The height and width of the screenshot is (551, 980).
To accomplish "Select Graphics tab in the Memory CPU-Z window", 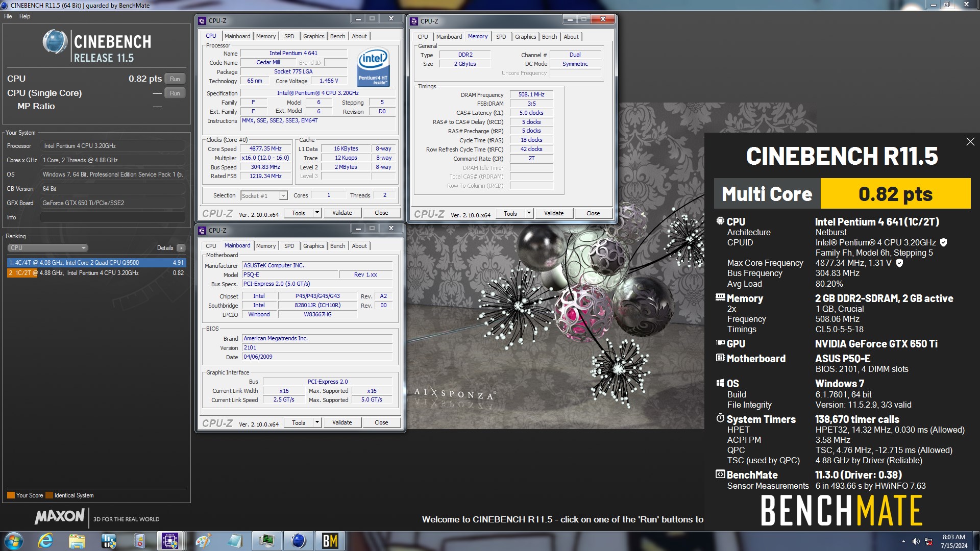I will (525, 37).
